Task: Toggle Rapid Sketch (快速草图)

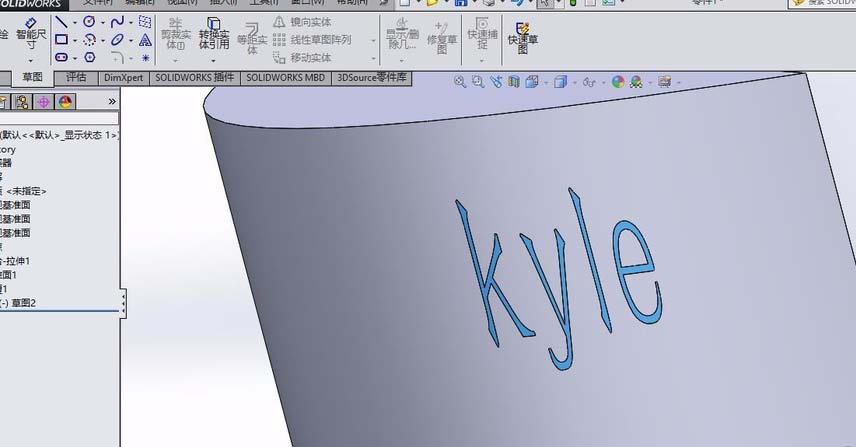Action: pyautogui.click(x=523, y=37)
